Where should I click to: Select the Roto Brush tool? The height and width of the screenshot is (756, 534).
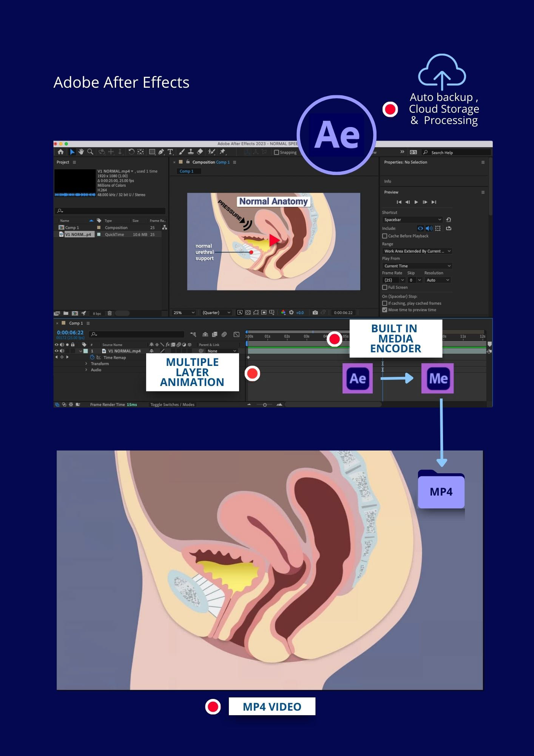tap(211, 152)
